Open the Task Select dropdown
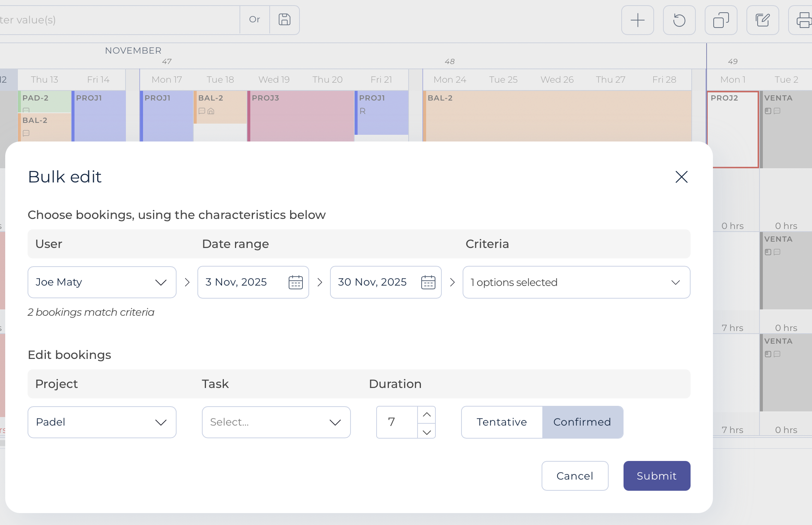This screenshot has height=525, width=812. click(276, 422)
